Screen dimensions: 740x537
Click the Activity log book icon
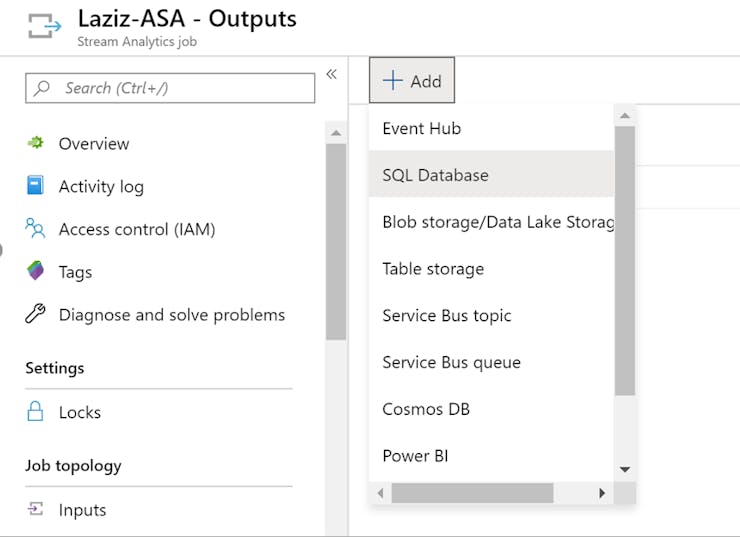pyautogui.click(x=36, y=186)
